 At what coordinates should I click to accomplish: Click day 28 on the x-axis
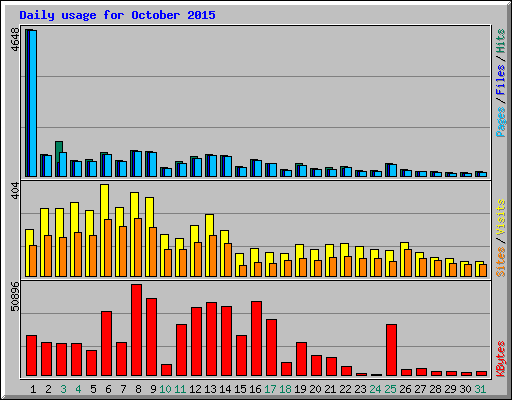point(435,389)
